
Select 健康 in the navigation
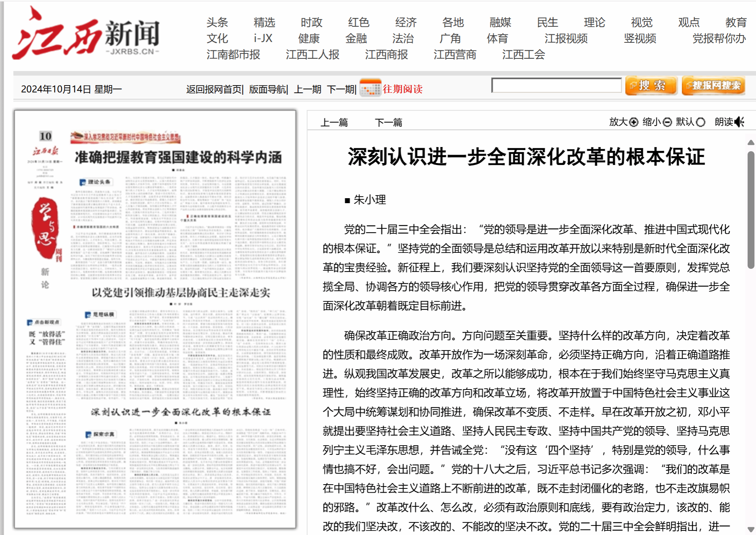pyautogui.click(x=309, y=38)
